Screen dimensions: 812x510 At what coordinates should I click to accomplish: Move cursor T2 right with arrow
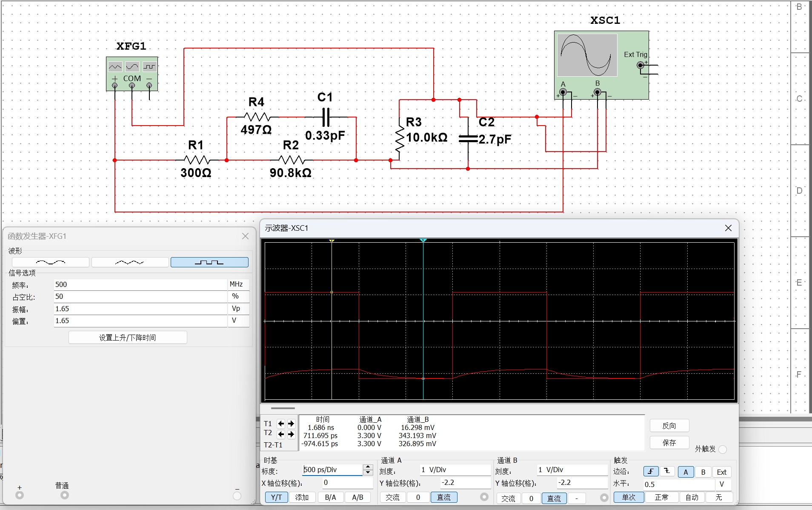291,434
